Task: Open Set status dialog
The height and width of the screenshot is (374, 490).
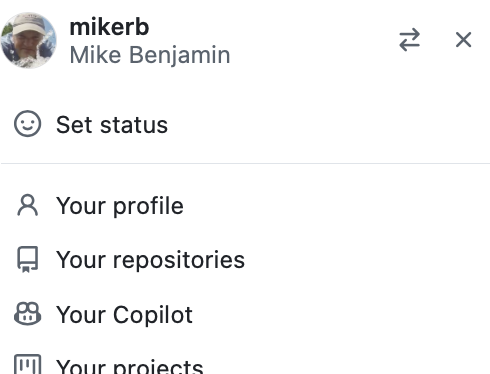Action: 245,124
